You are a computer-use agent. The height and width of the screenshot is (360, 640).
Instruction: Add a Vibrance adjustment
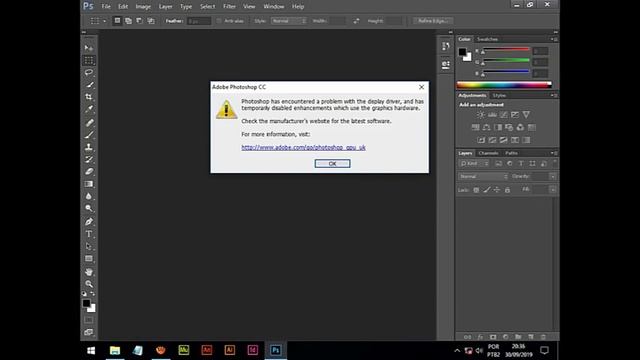pyautogui.click(x=526, y=115)
